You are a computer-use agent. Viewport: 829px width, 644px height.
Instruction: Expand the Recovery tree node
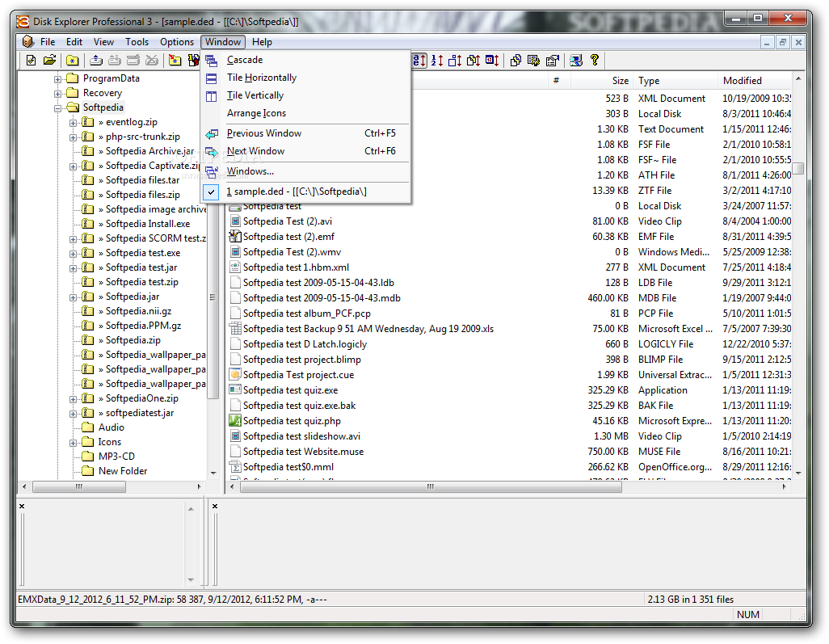click(x=57, y=94)
